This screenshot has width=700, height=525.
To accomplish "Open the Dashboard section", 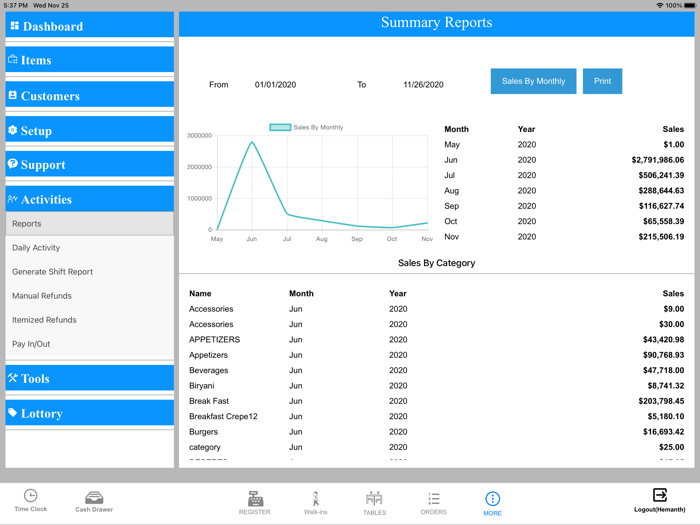I will coord(90,26).
